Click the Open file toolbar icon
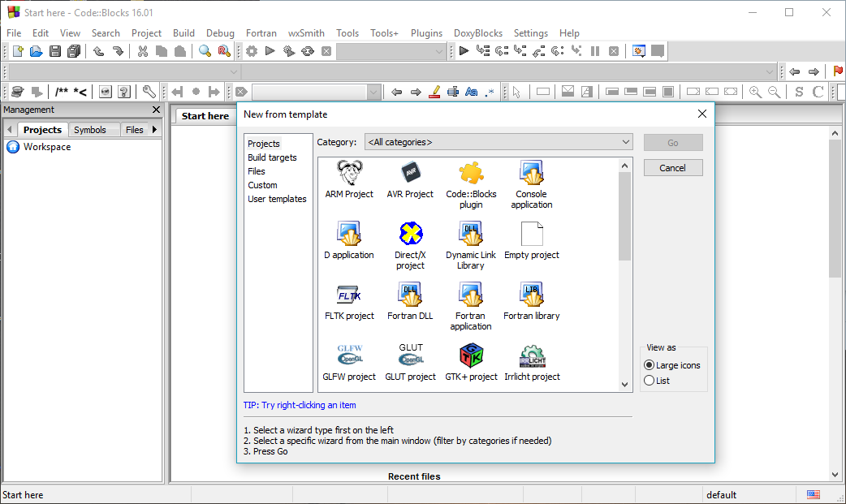The width and height of the screenshot is (846, 504). (37, 51)
